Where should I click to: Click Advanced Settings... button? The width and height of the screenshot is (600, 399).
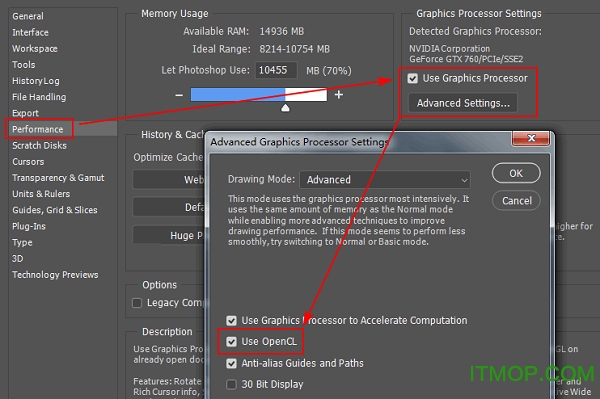463,103
